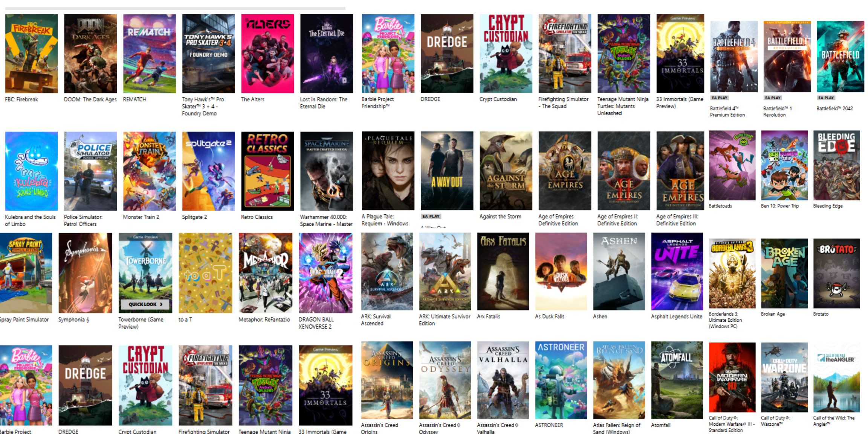Open the A Way Out cover image

(447, 171)
